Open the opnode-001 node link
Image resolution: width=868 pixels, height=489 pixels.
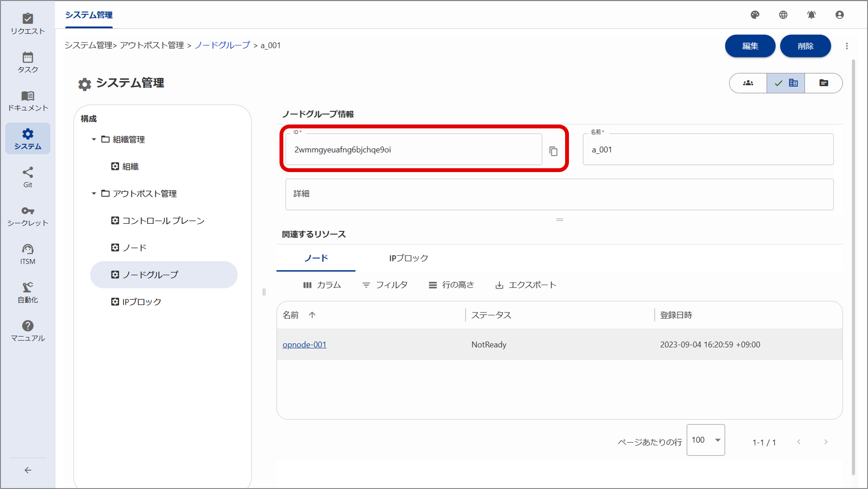tap(304, 344)
